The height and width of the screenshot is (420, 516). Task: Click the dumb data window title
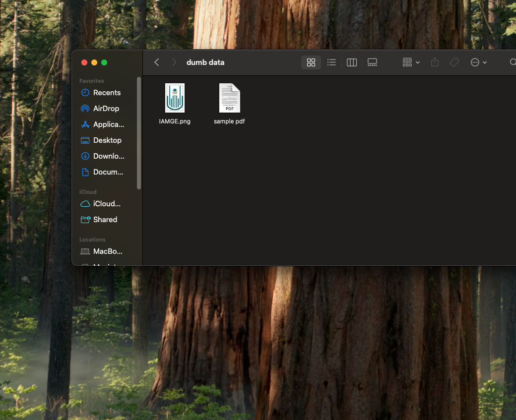coord(205,62)
